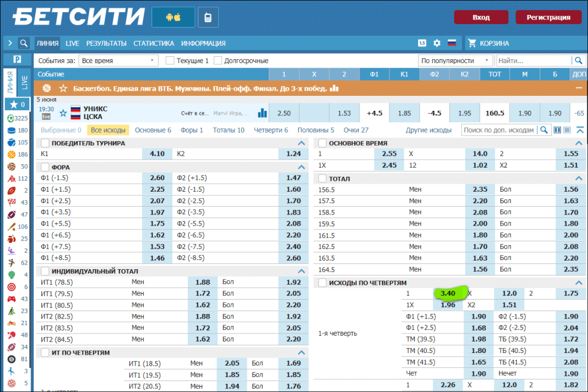Click the highlighted 3.40 odds cell

[x=448, y=293]
